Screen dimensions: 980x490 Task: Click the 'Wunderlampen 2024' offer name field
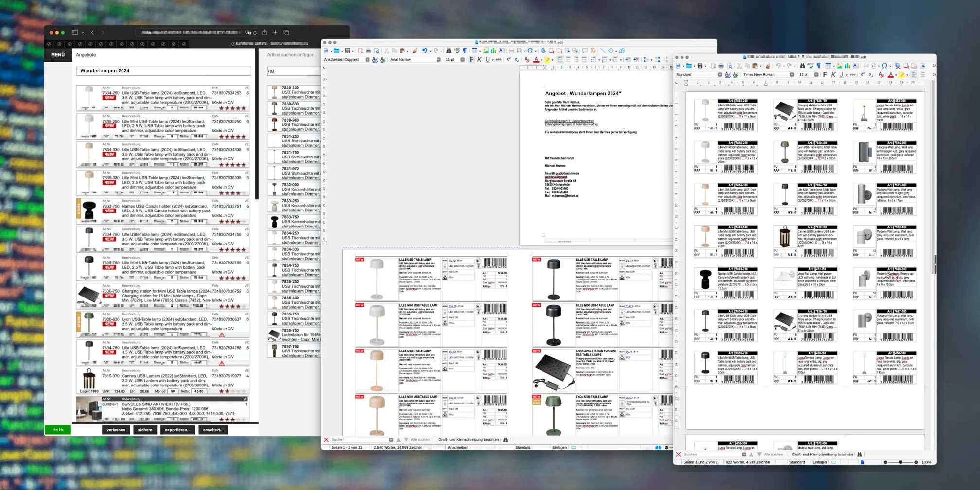click(x=163, y=71)
